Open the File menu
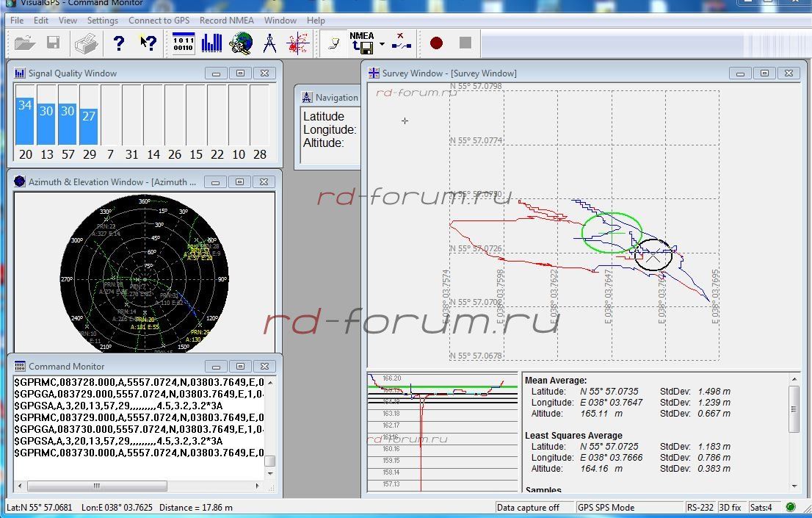 coord(17,21)
